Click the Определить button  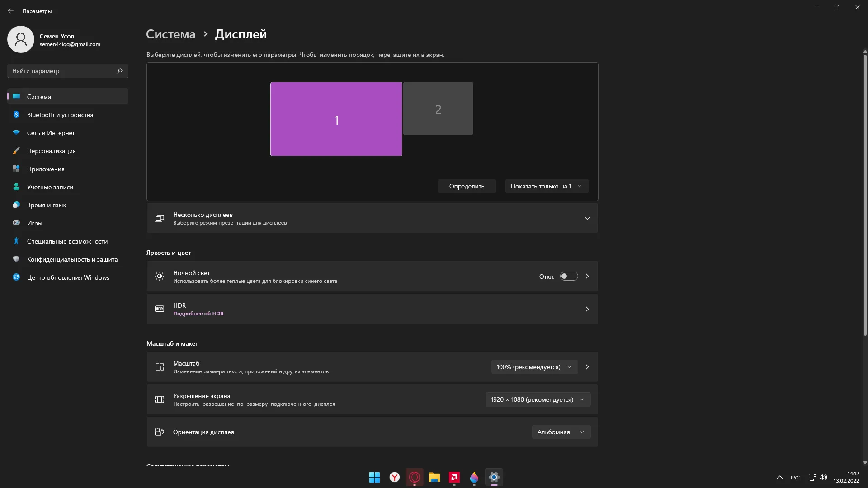[x=467, y=186]
